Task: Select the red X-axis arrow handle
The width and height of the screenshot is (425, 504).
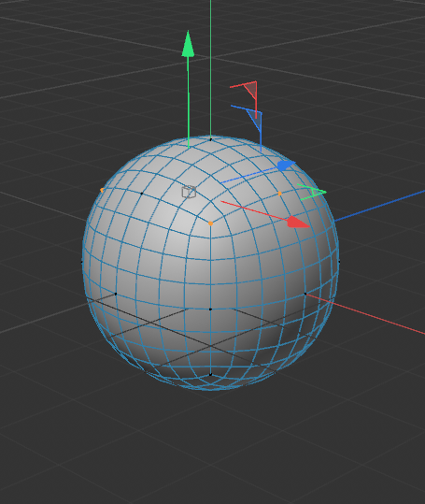Action: coord(298,223)
